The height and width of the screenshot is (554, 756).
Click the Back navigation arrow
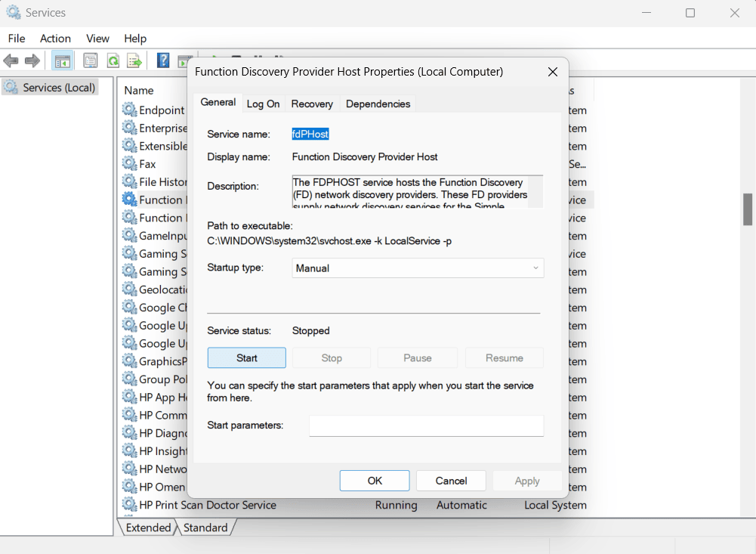11,60
